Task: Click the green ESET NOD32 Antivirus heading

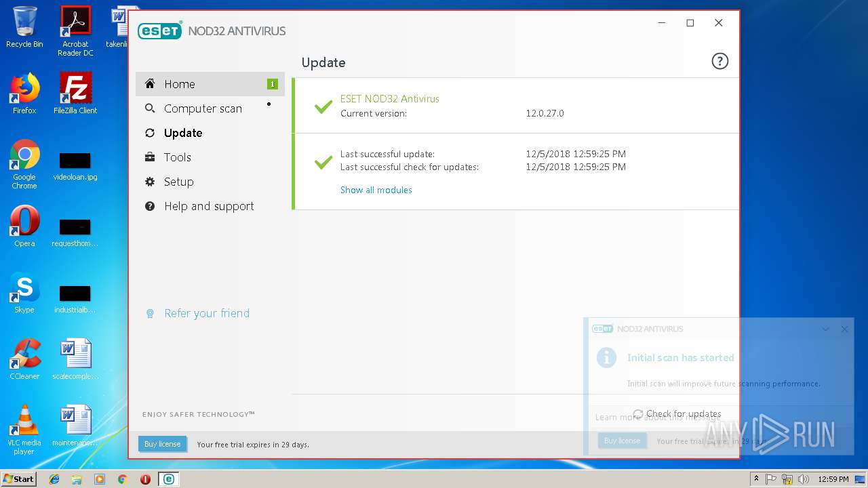Action: coord(390,99)
